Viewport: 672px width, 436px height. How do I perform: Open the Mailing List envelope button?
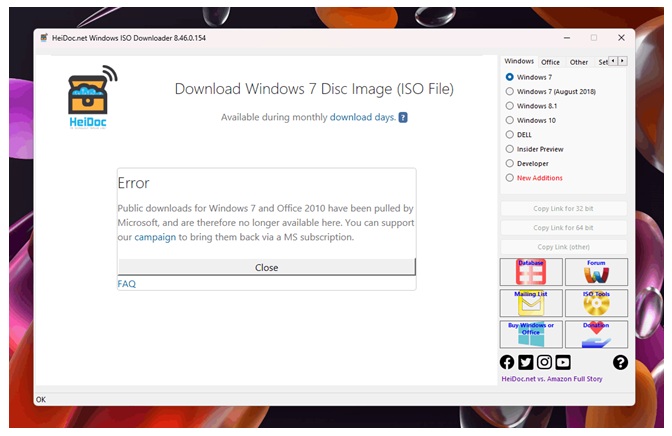(x=531, y=303)
